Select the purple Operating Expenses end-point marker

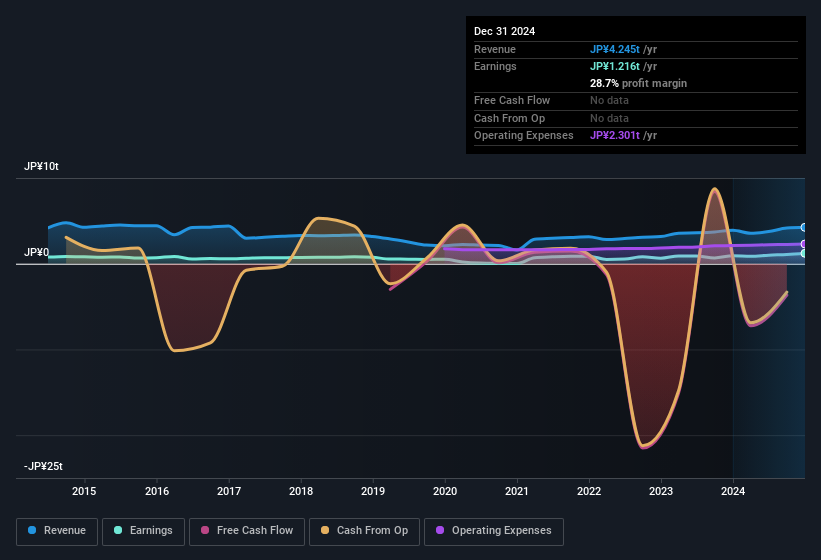click(x=804, y=244)
